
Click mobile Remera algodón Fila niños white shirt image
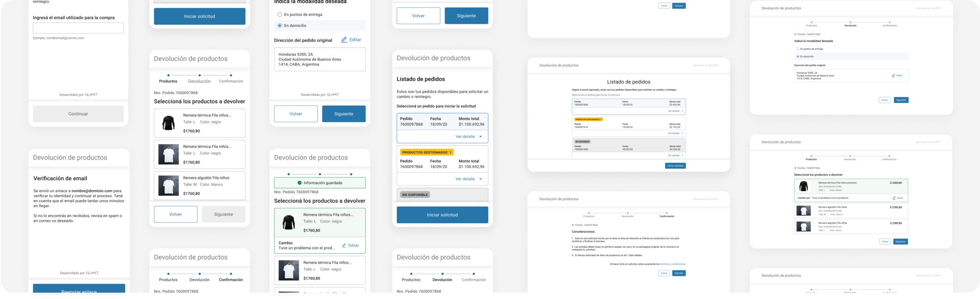click(168, 186)
